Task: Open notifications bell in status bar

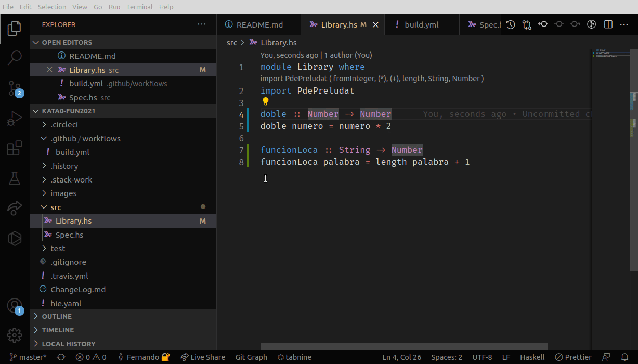Action: (x=625, y=357)
